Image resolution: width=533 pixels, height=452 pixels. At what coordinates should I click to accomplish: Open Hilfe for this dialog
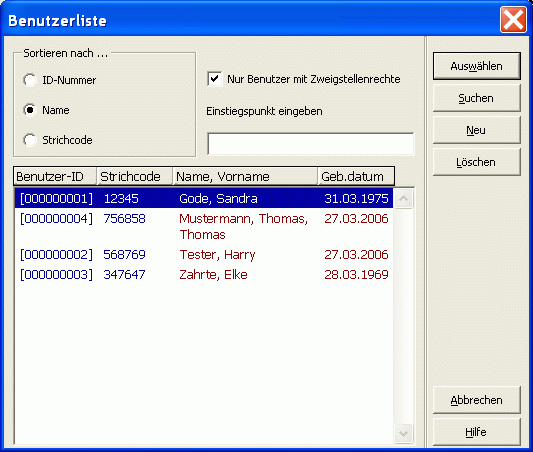pyautogui.click(x=477, y=432)
